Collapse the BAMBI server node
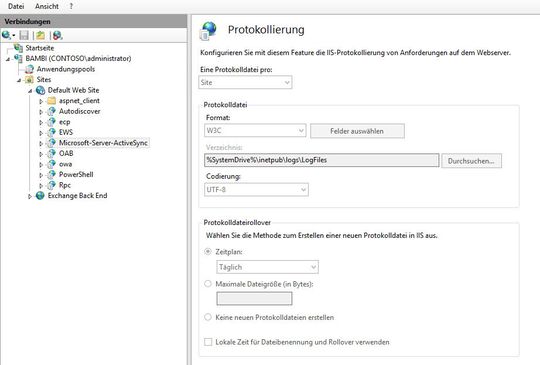 click(x=8, y=59)
